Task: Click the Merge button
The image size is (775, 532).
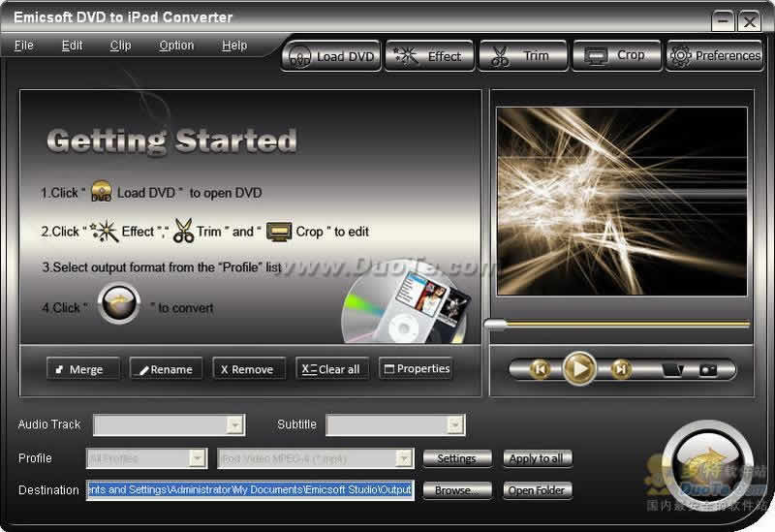Action: pos(82,369)
